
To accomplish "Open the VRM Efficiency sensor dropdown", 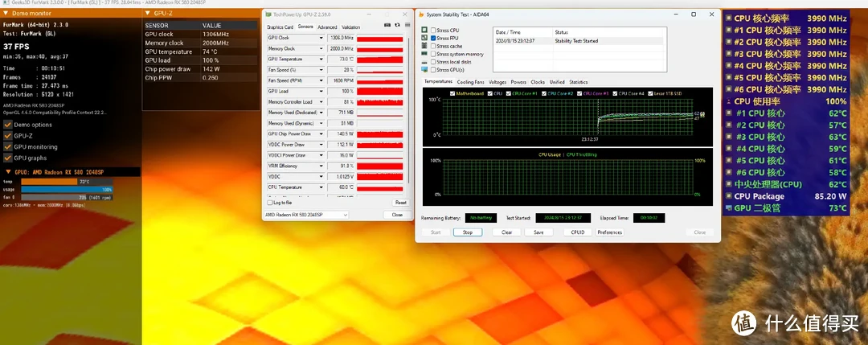I will (x=321, y=166).
